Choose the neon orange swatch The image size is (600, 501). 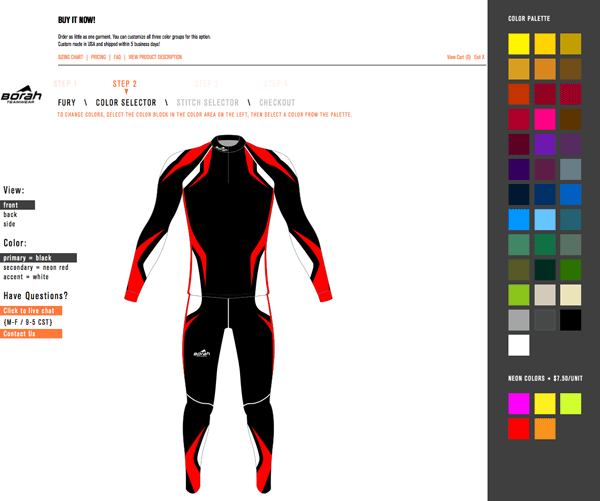pyautogui.click(x=544, y=429)
